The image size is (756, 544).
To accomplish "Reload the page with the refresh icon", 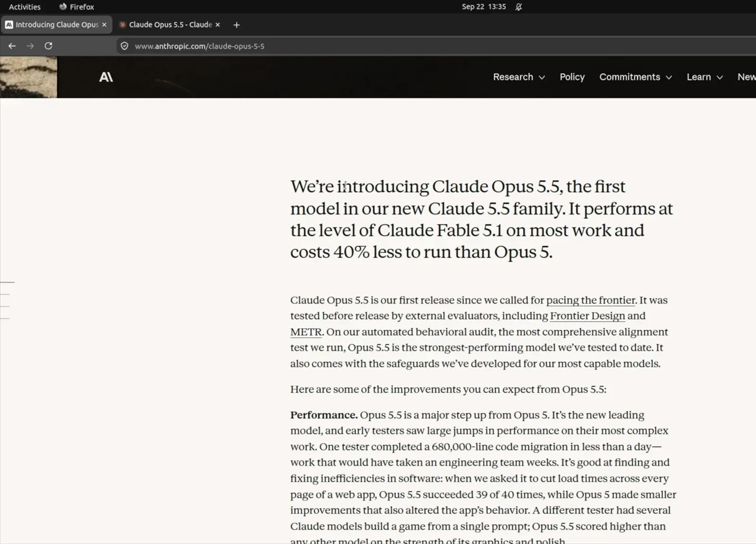I will (x=48, y=46).
